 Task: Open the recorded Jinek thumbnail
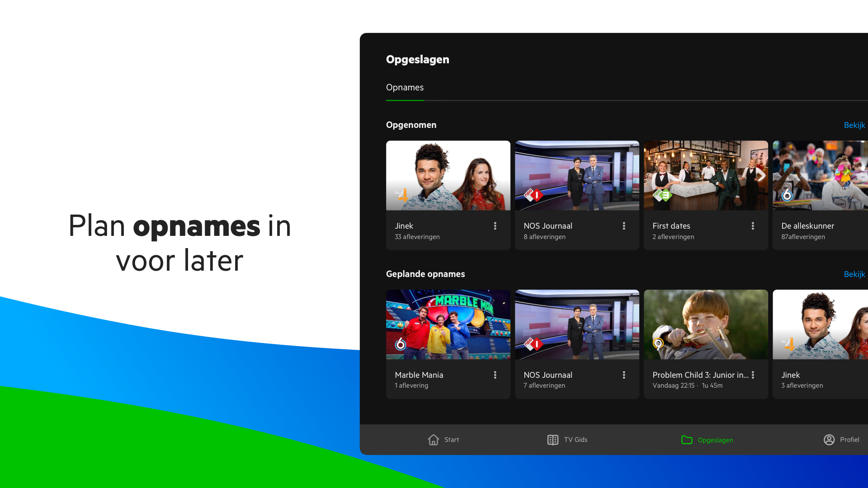448,175
